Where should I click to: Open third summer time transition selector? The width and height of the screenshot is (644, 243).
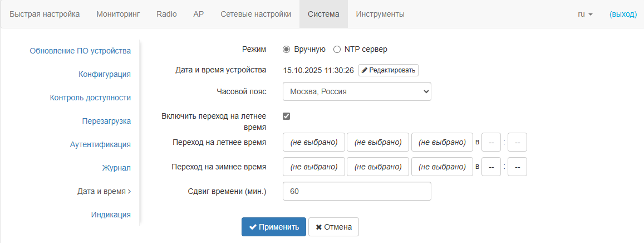point(442,142)
